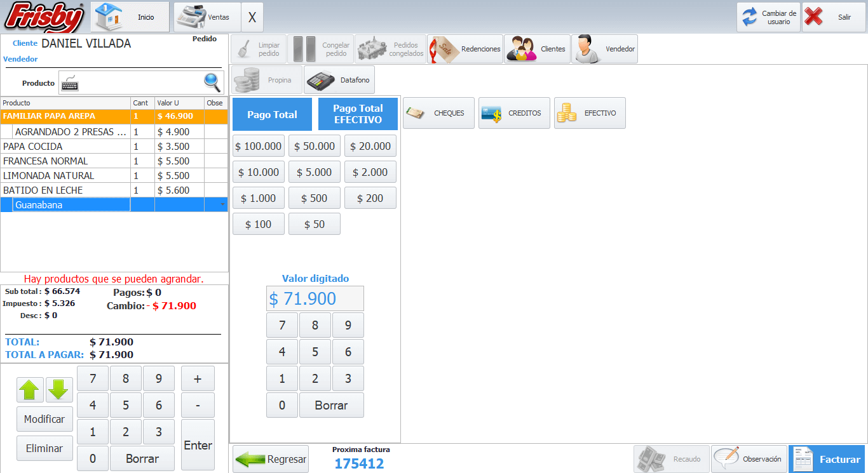Viewport: 868px width, 473px height.
Task: Click the Facturar button
Action: (x=827, y=459)
